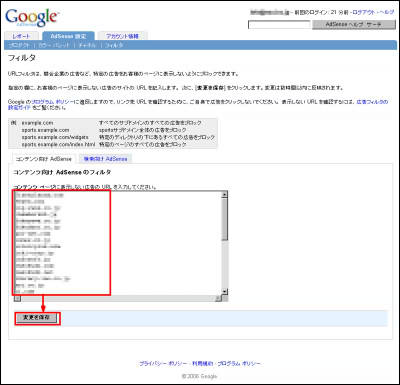
Task: Click the Google AdSense logo
Action: (x=32, y=18)
